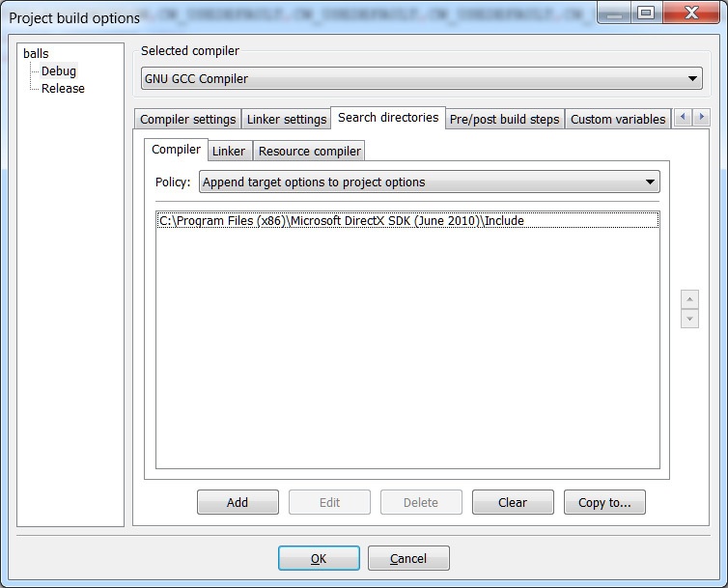Select the balls project tree root
The image size is (728, 588).
coord(36,53)
